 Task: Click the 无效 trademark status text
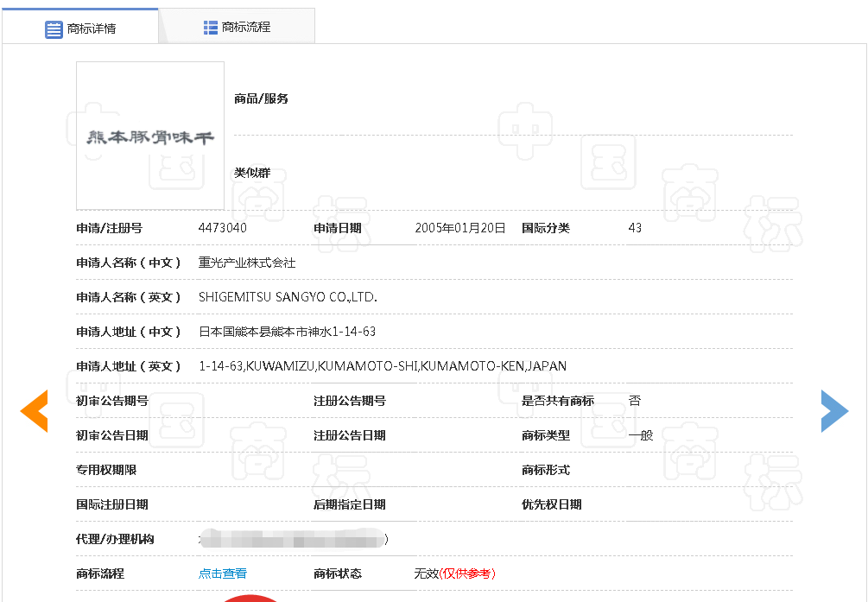427,573
